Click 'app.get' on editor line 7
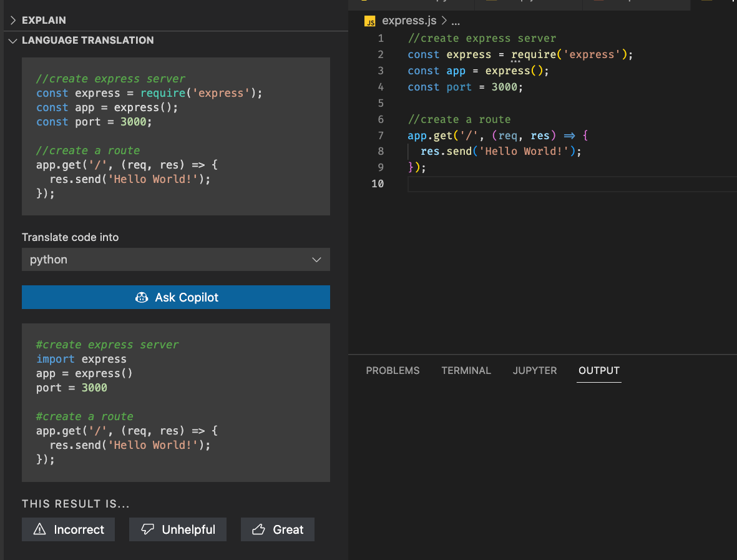 pos(429,136)
